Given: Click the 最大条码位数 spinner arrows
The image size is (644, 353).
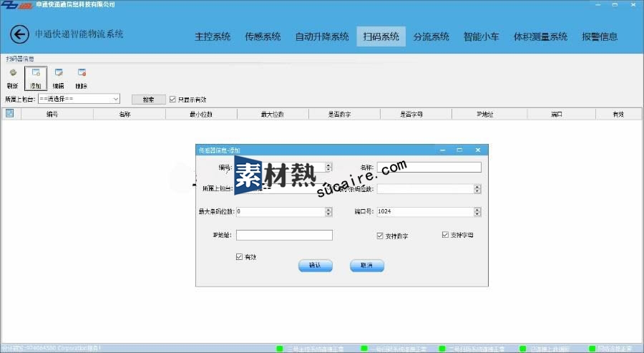Looking at the screenshot, I should pos(328,212).
